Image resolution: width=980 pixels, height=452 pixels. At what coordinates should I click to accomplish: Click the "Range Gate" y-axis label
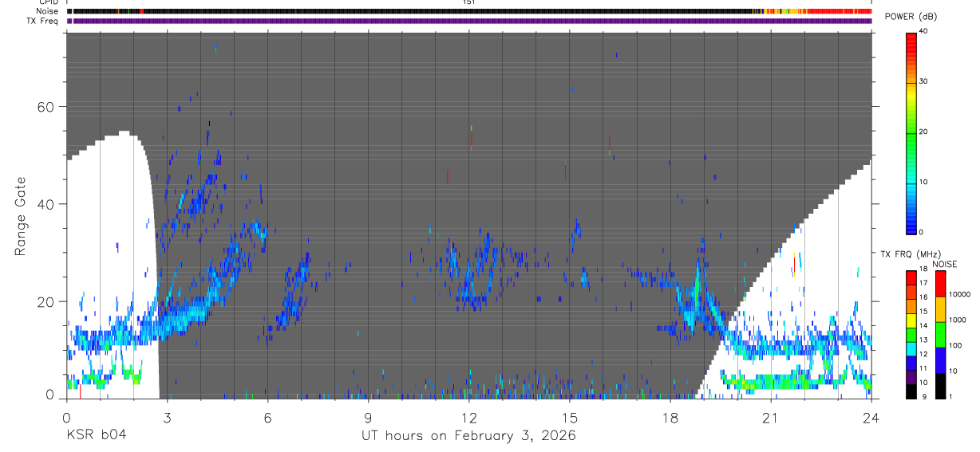point(20,216)
